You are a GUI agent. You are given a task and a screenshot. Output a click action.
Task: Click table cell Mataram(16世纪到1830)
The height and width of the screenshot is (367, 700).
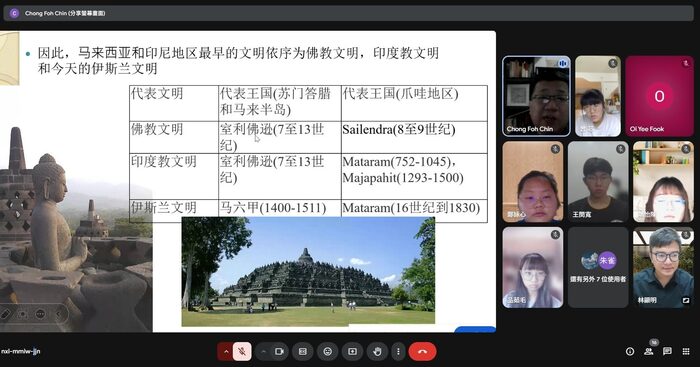click(x=411, y=208)
